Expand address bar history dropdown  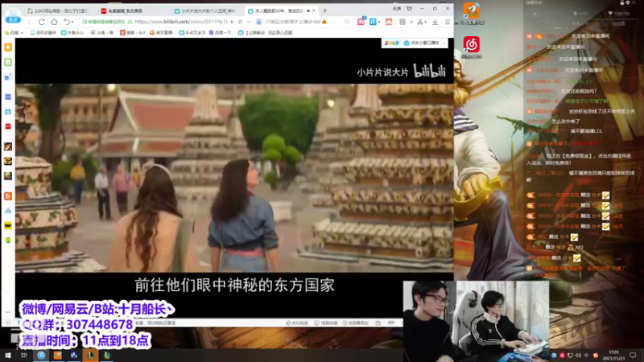click(248, 22)
